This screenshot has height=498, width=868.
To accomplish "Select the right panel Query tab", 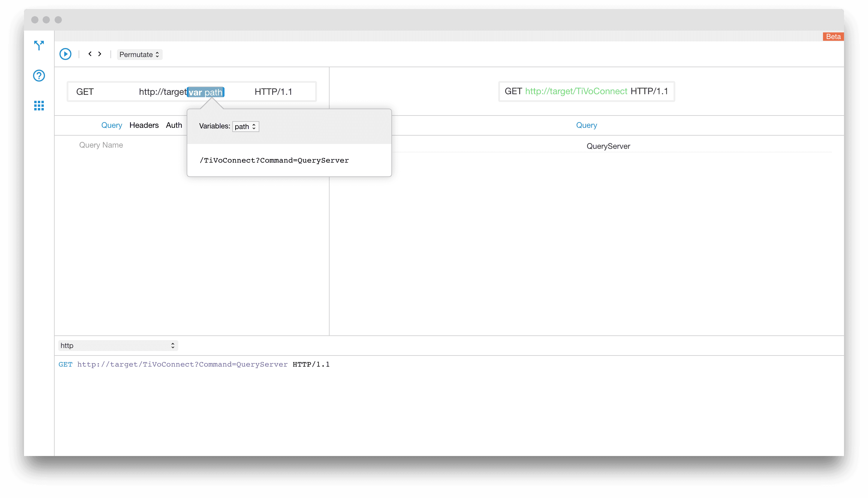I will pos(586,125).
